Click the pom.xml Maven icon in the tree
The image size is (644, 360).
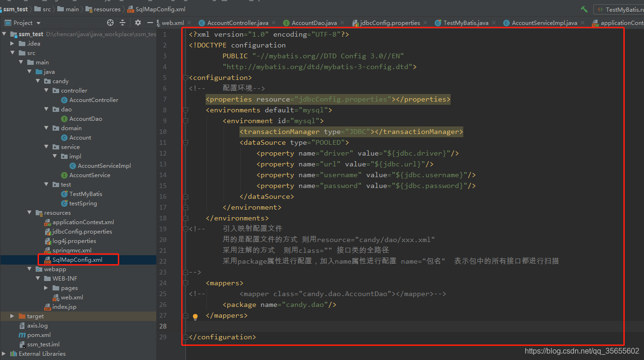click(22, 335)
